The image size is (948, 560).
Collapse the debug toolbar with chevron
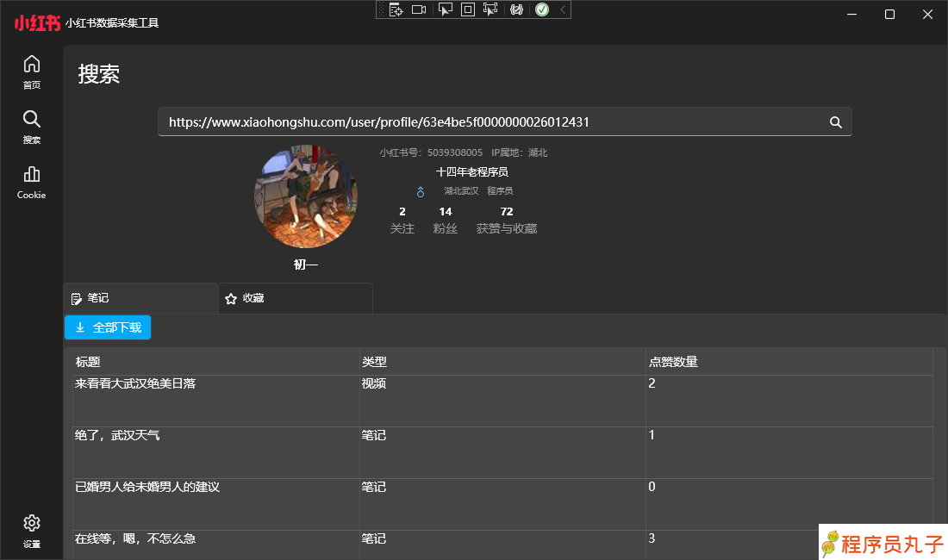[563, 9]
